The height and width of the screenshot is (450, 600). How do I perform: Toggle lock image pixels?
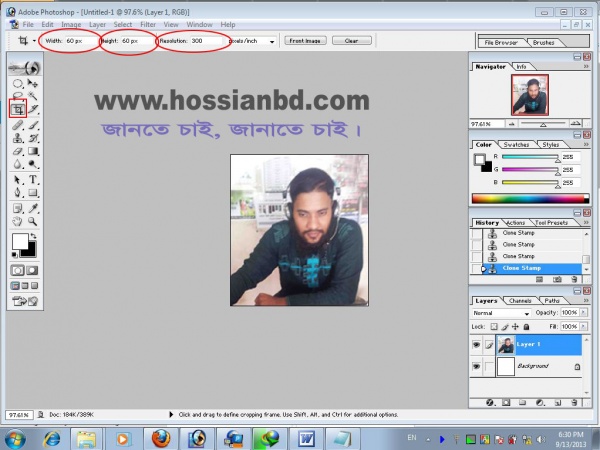[505, 327]
